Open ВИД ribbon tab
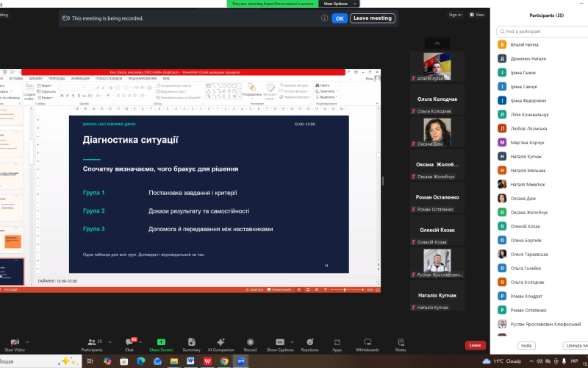 point(166,79)
